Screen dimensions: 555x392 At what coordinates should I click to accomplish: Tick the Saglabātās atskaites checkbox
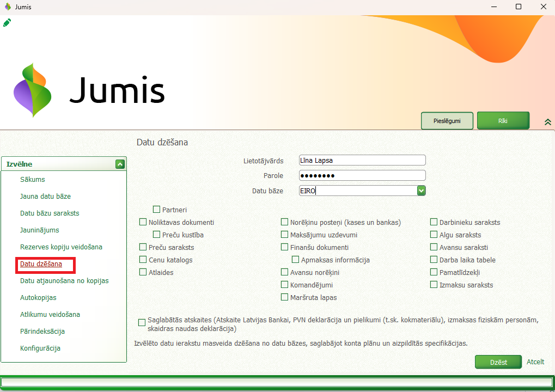click(142, 323)
